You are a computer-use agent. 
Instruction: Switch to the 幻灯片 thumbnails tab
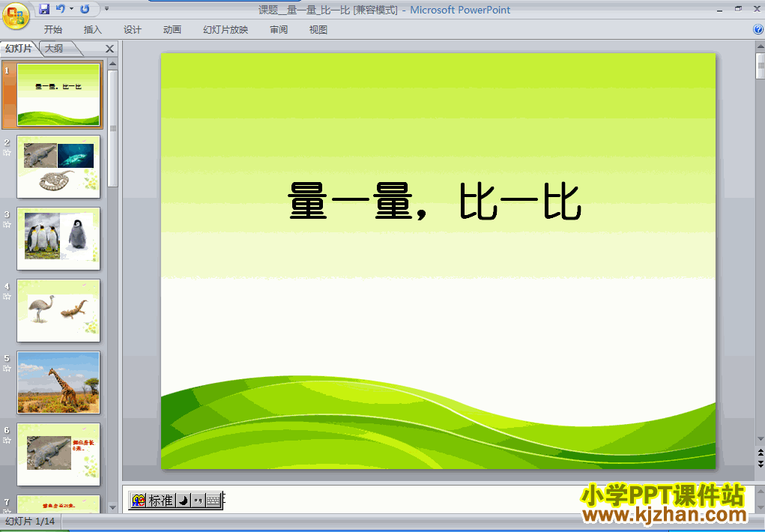tap(19, 48)
